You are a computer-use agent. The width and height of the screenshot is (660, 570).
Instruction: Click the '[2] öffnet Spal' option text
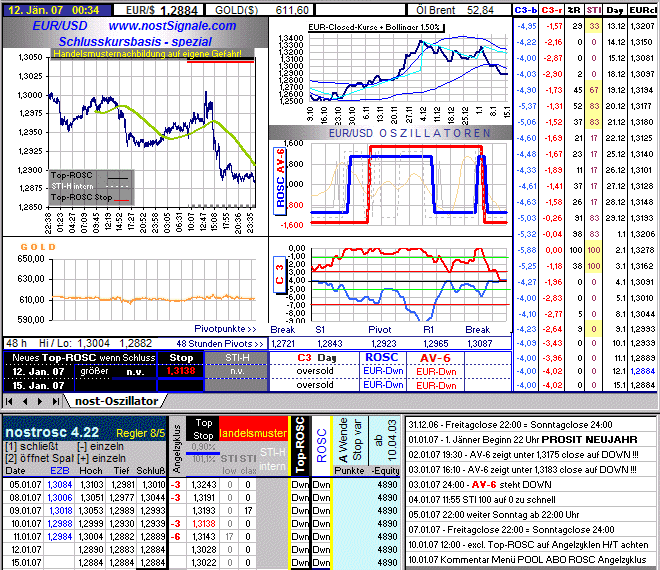pos(40,458)
